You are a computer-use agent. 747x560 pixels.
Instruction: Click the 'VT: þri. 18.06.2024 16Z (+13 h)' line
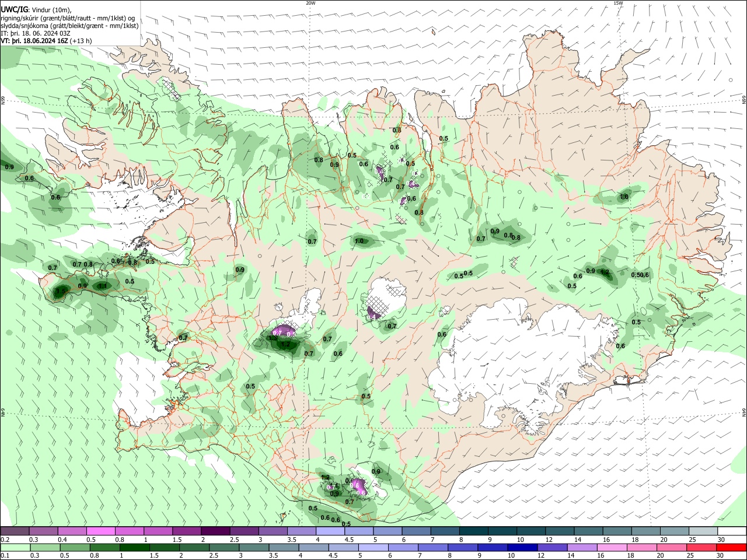point(46,41)
